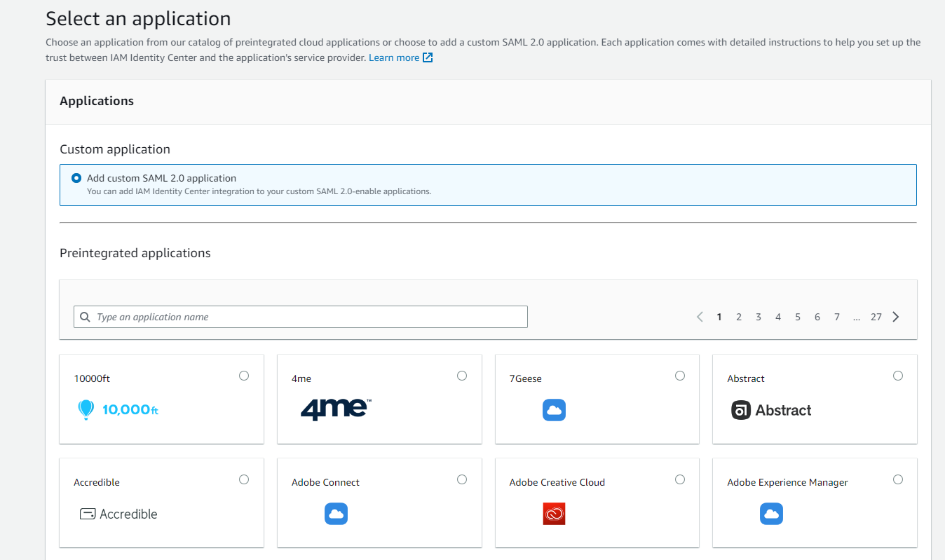Select the 10000ft application radio button
Screen dimensions: 945x560
(244, 376)
